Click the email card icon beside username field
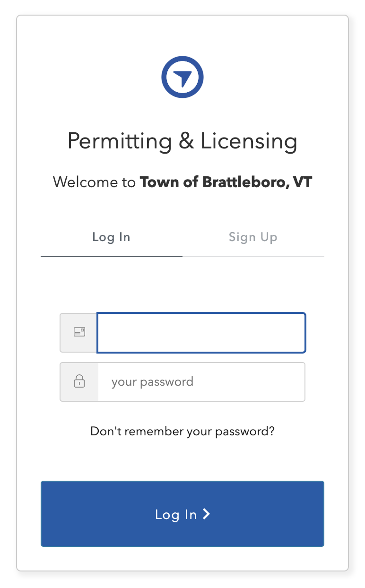This screenshot has width=365, height=588. (x=78, y=332)
